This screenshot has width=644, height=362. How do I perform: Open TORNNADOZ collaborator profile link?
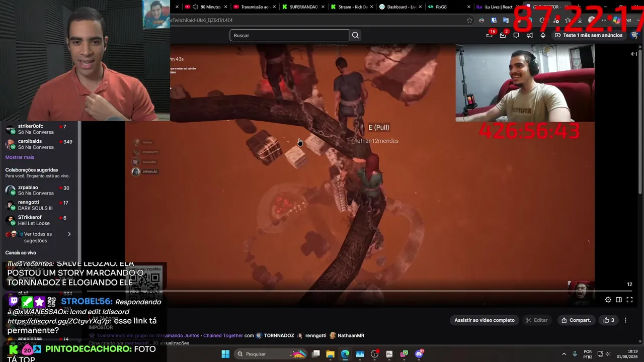point(279,335)
